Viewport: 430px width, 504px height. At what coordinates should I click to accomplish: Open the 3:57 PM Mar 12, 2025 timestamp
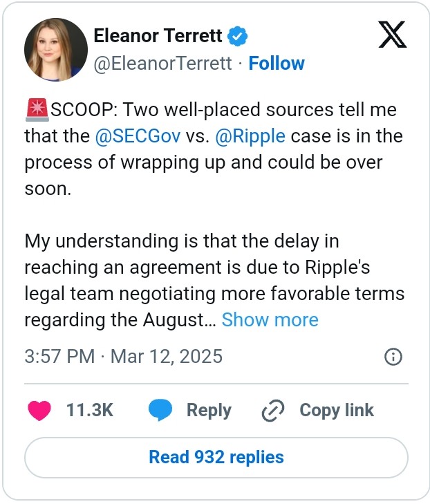(124, 357)
